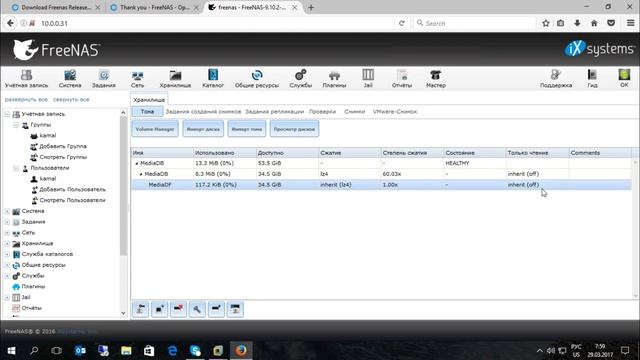Image resolution: width=640 pixels, height=360 pixels.
Task: Open Задания icon in top toolbar
Action: pos(104,78)
